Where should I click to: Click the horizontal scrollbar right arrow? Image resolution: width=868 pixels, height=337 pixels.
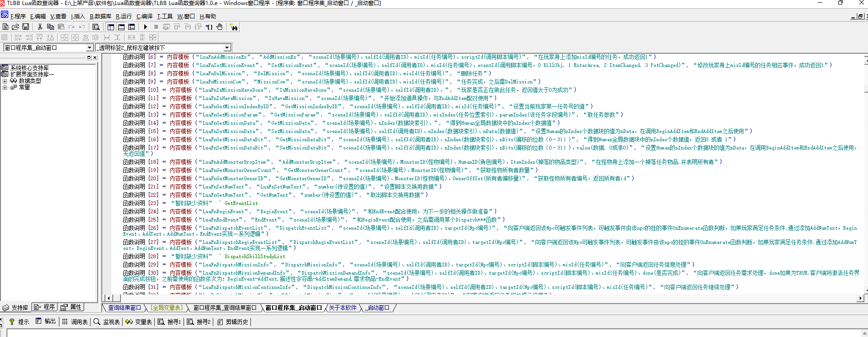860,298
